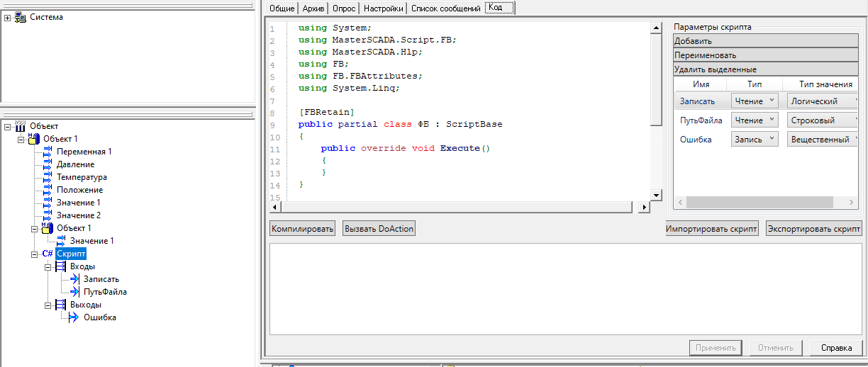Click the Температура variable icon

[x=48, y=177]
